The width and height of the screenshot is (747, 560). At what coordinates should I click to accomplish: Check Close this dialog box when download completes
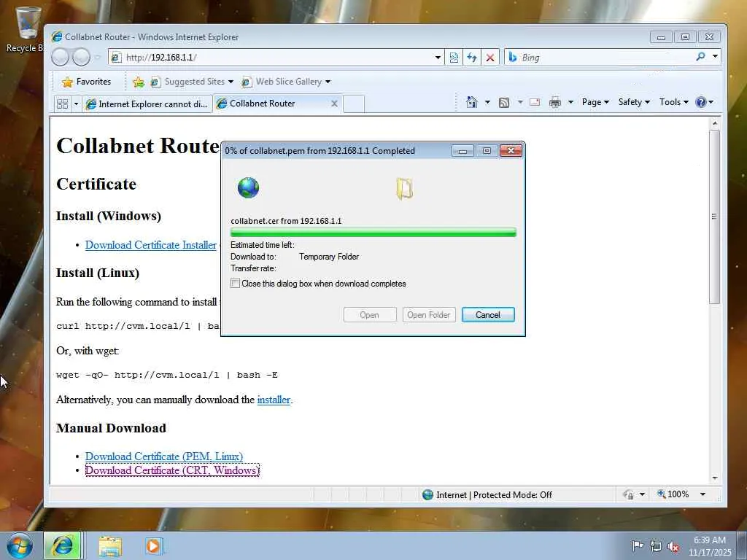pos(235,284)
